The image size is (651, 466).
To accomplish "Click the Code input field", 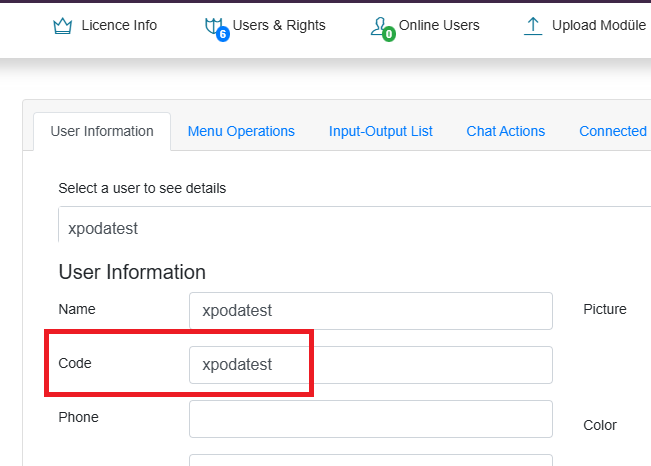I will tap(371, 365).
